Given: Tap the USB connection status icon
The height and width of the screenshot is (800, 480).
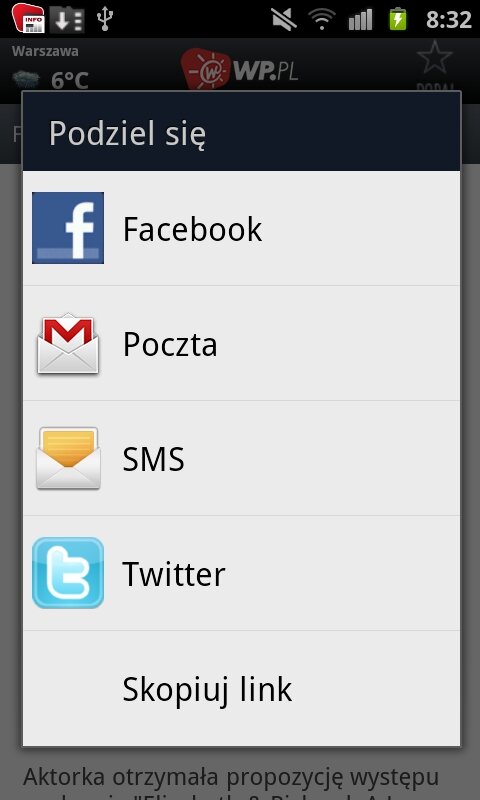Looking at the screenshot, I should 105,19.
